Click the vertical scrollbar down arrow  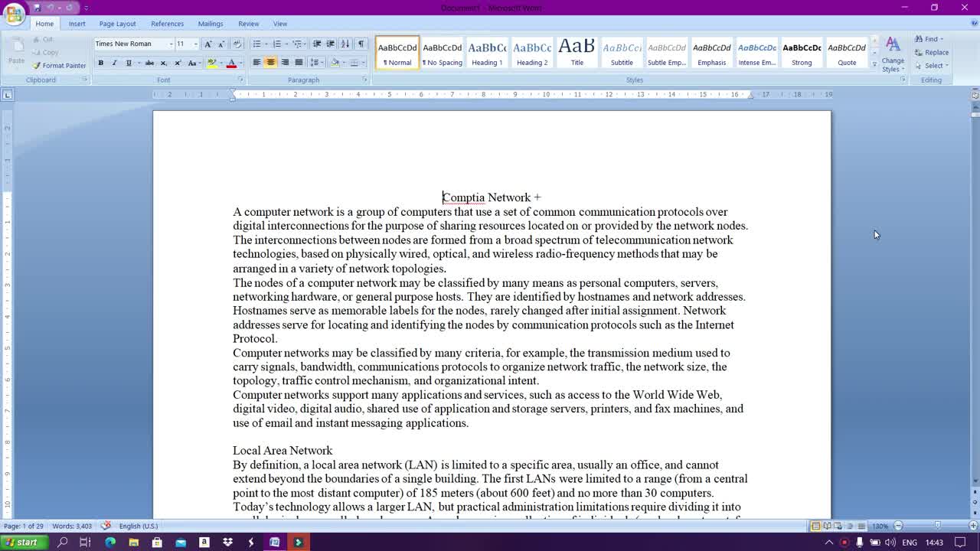975,481
